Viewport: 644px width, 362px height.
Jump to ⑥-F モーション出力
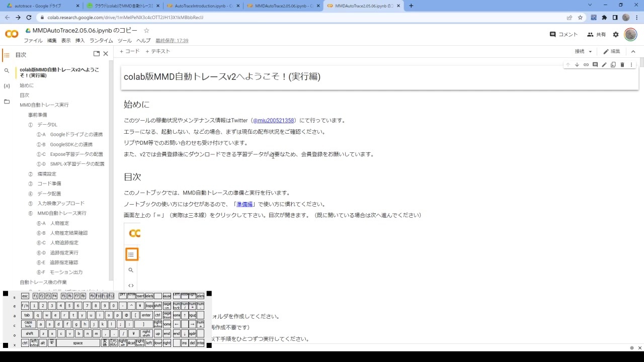coord(60,272)
